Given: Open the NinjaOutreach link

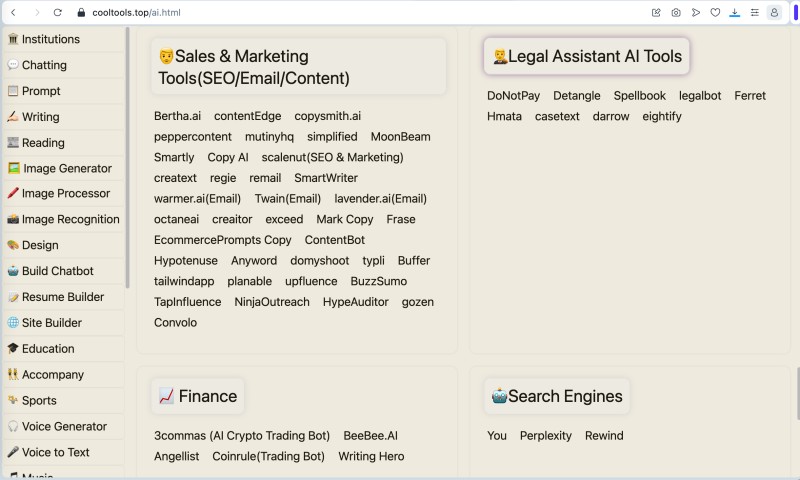Looking at the screenshot, I should click(x=272, y=302).
